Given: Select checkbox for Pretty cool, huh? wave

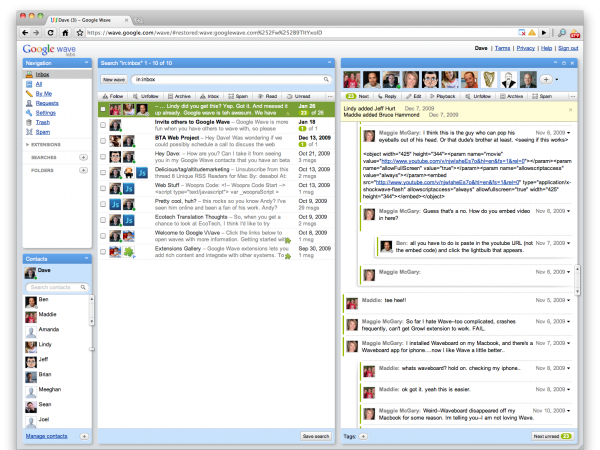Looking at the screenshot, I should [103, 204].
